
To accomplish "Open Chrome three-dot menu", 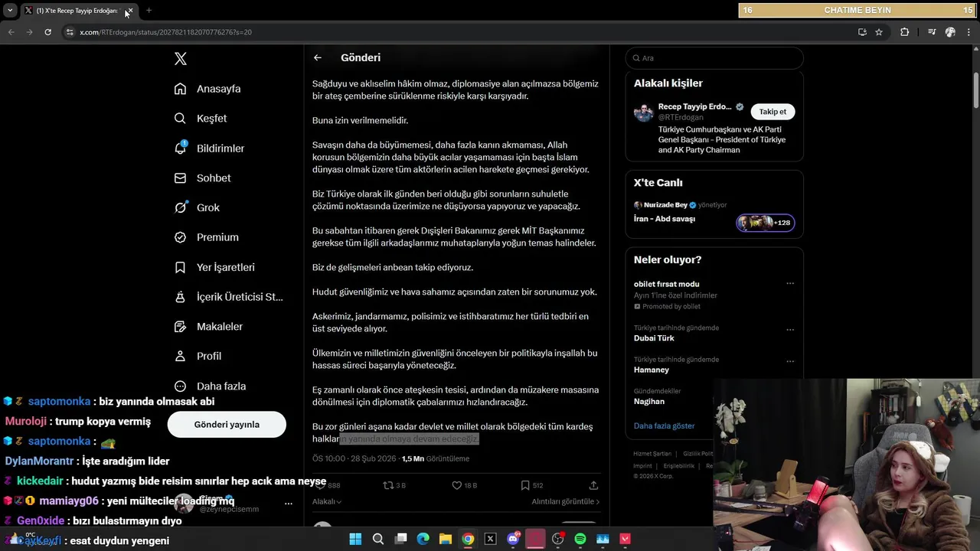I will pos(969,32).
